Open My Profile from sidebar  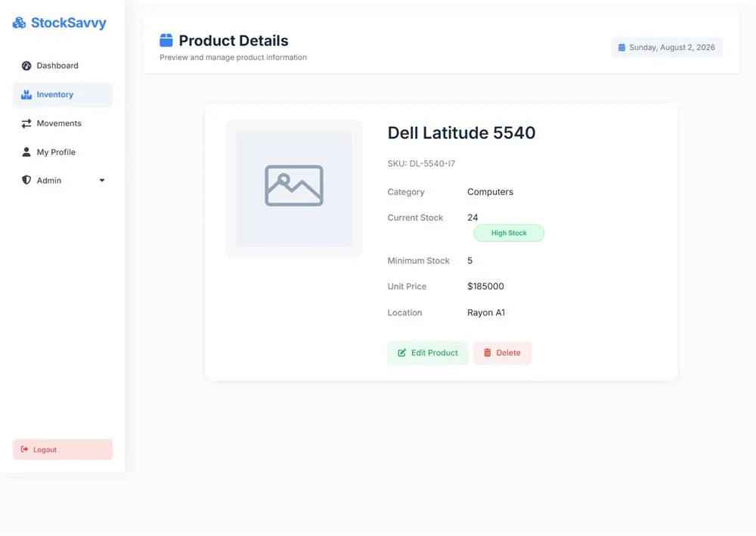point(63,152)
